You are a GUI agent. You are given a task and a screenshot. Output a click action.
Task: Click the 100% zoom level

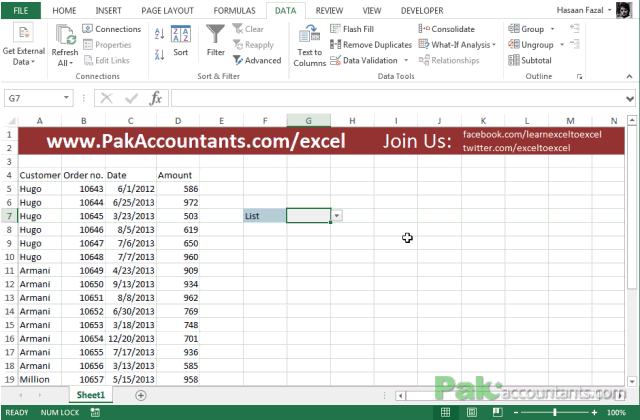[x=616, y=413]
